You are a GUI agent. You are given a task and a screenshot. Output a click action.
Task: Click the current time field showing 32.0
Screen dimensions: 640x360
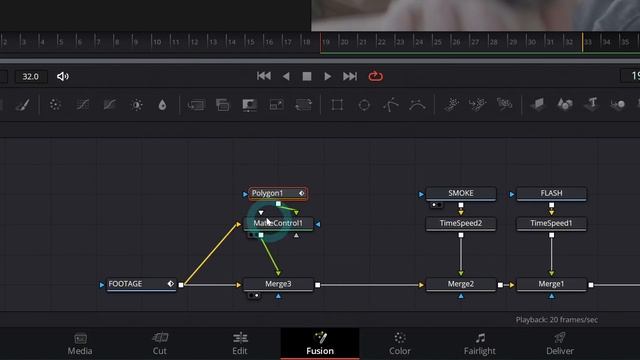click(x=31, y=76)
